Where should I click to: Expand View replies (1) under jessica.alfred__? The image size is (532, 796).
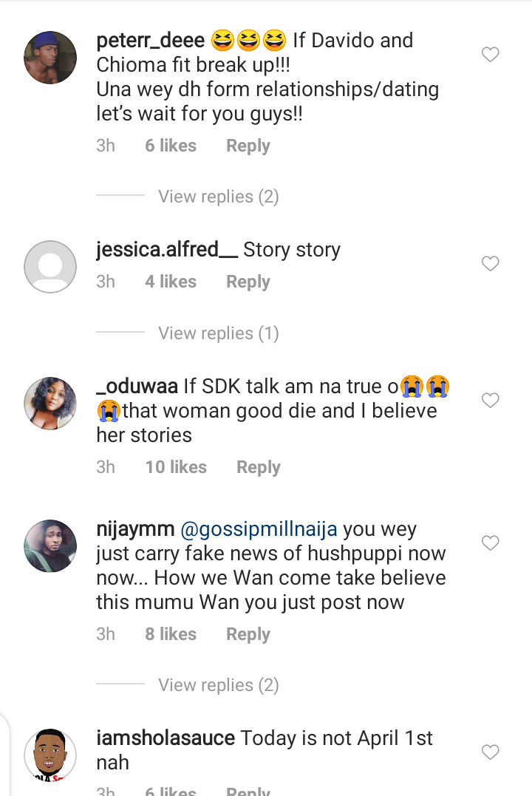[x=218, y=333]
